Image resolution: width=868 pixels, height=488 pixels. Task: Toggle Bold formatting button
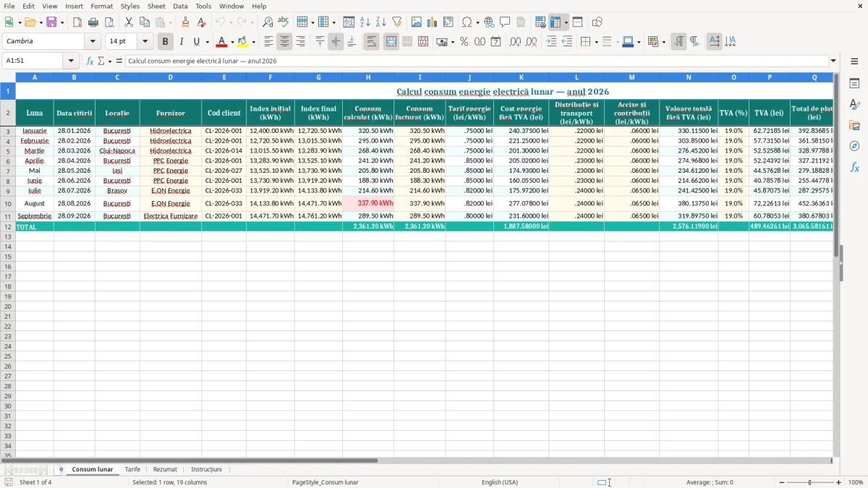click(166, 42)
